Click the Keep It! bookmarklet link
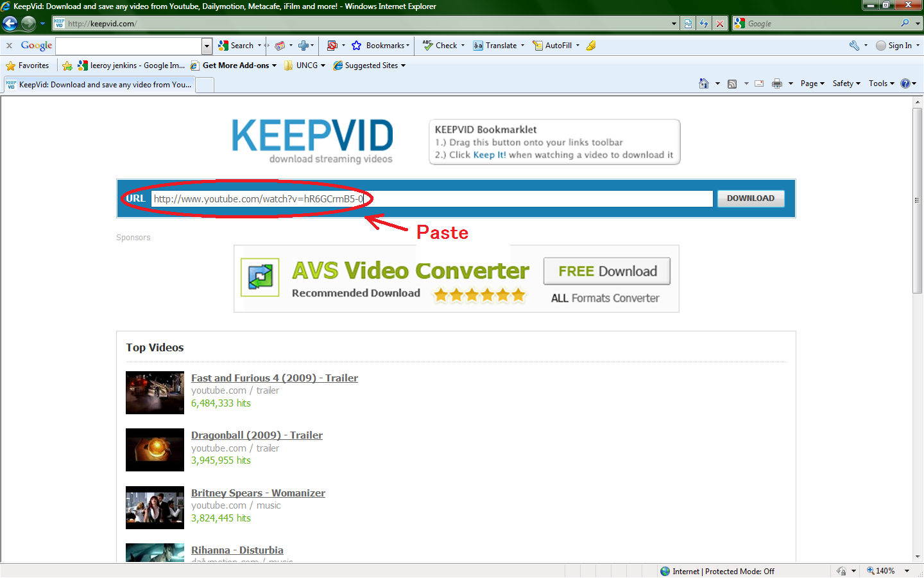The width and height of the screenshot is (924, 578). tap(490, 155)
